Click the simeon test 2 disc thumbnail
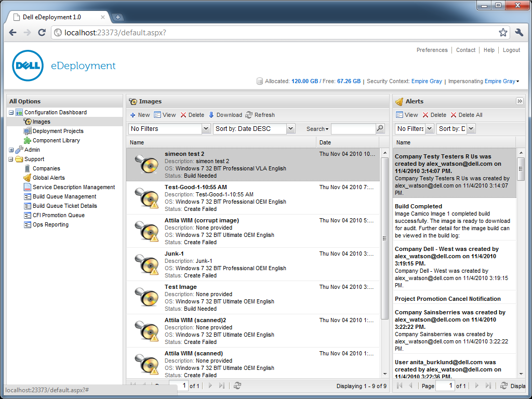The width and height of the screenshot is (532, 399). click(x=147, y=164)
